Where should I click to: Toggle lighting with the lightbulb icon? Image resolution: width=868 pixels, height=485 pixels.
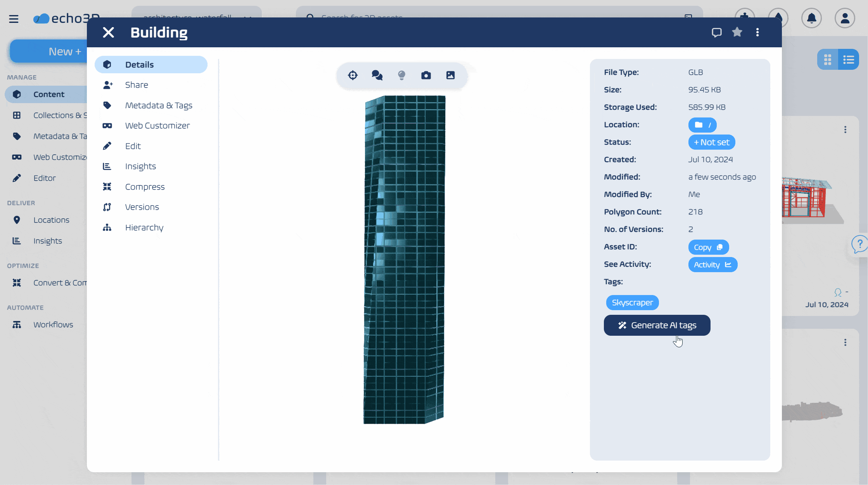click(402, 75)
